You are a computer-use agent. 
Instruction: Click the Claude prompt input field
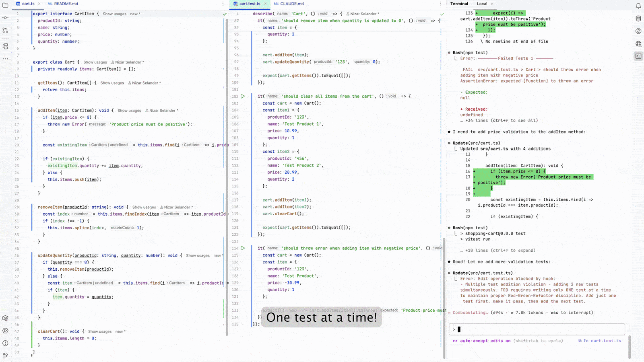(535, 329)
